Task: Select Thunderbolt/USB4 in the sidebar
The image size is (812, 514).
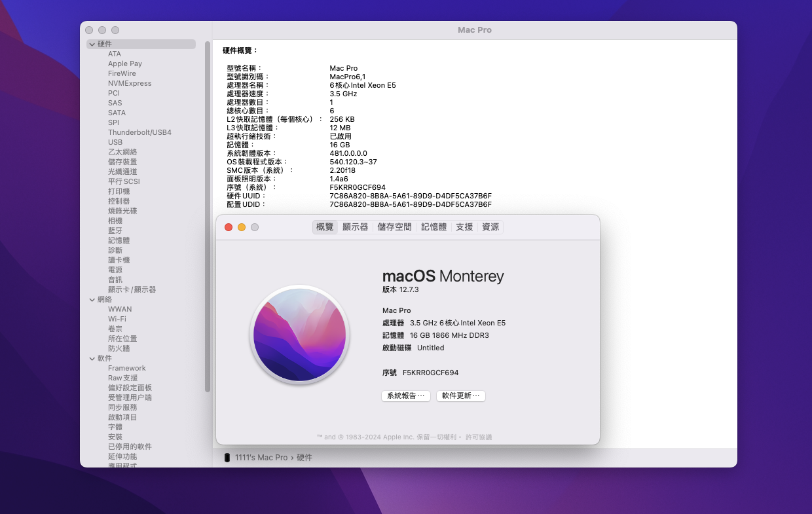Action: [139, 132]
